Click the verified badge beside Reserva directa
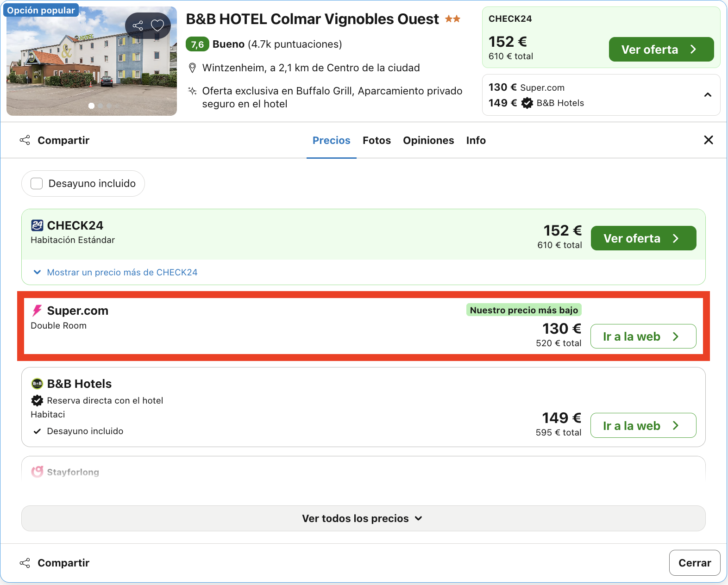 tap(37, 400)
